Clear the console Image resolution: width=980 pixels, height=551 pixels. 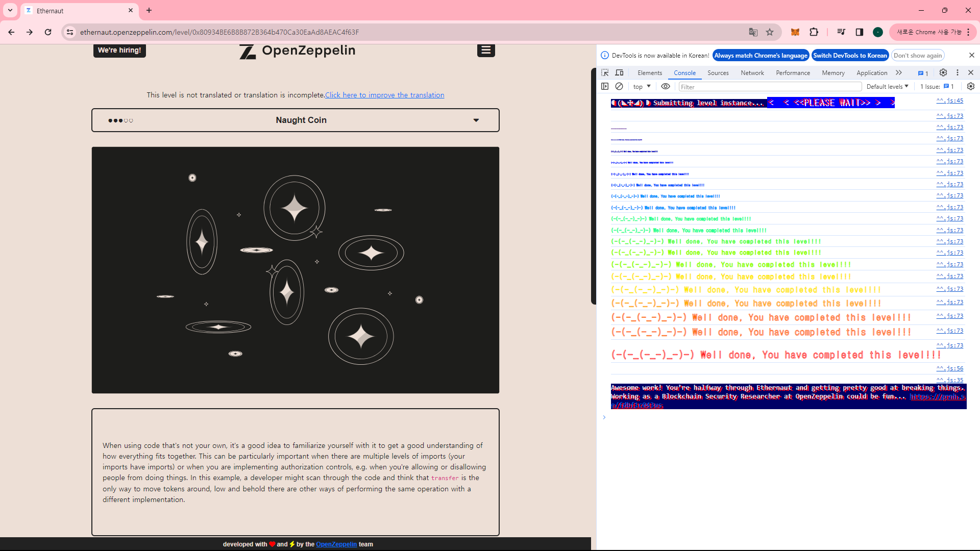click(619, 87)
